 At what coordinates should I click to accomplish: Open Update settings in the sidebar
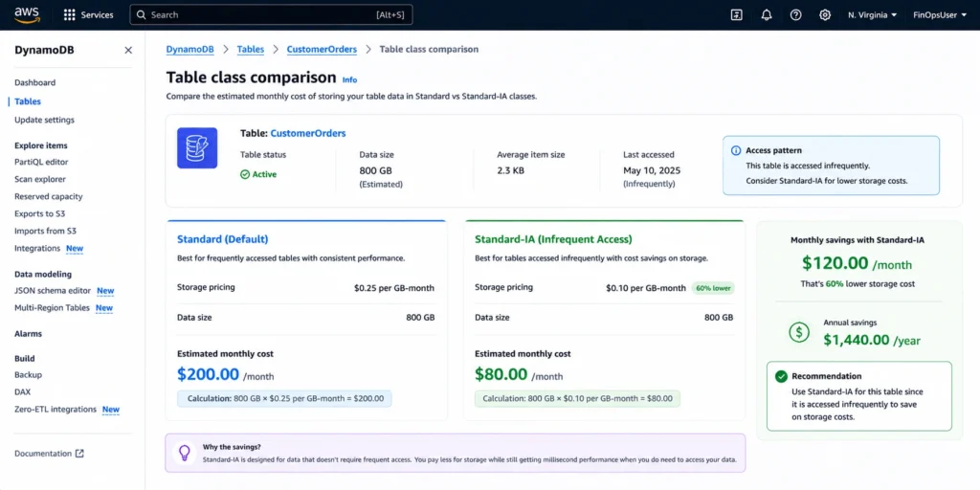[x=44, y=120]
